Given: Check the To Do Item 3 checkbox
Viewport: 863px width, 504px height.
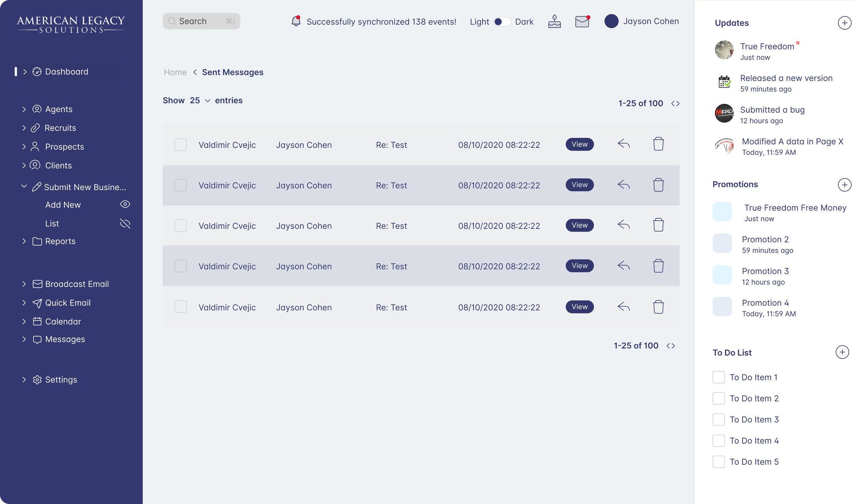Looking at the screenshot, I should tap(718, 419).
